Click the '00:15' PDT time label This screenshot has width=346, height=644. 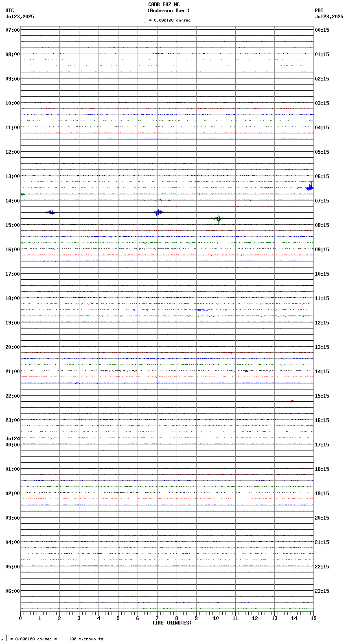click(x=322, y=30)
